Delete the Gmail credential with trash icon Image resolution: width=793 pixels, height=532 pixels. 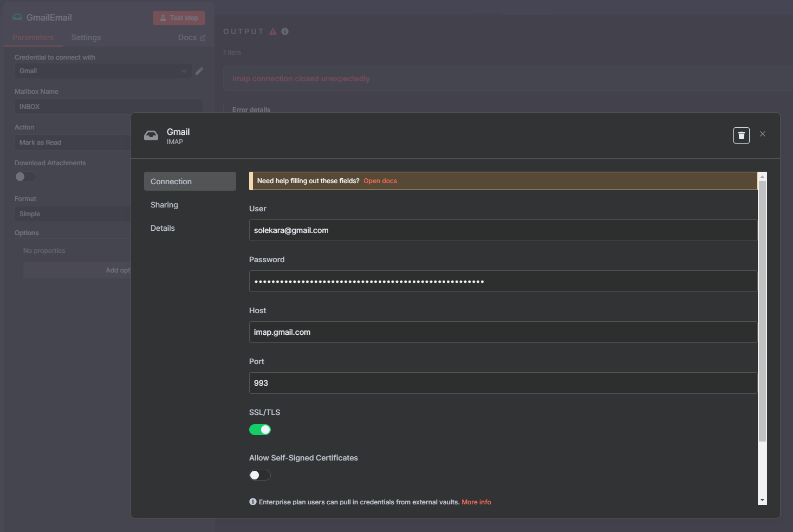(x=741, y=135)
